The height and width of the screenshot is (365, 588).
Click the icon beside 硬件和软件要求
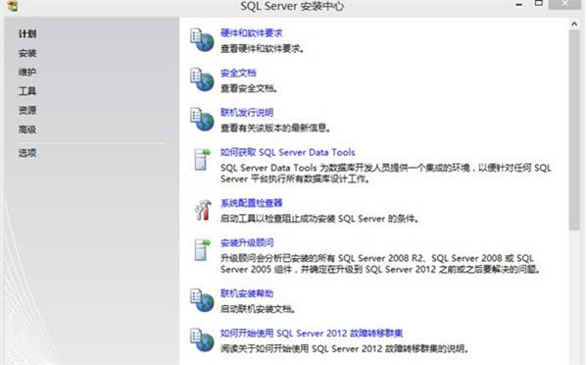pos(202,40)
